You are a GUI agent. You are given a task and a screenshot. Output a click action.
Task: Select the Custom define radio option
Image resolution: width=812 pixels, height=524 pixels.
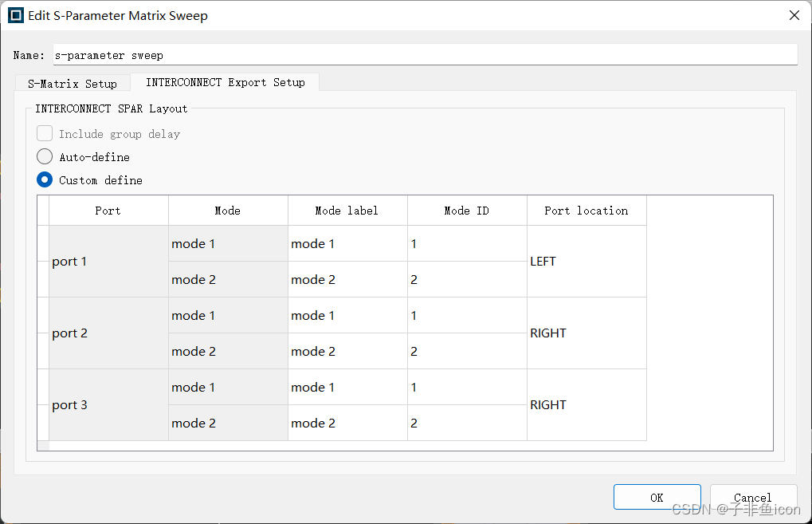[45, 180]
